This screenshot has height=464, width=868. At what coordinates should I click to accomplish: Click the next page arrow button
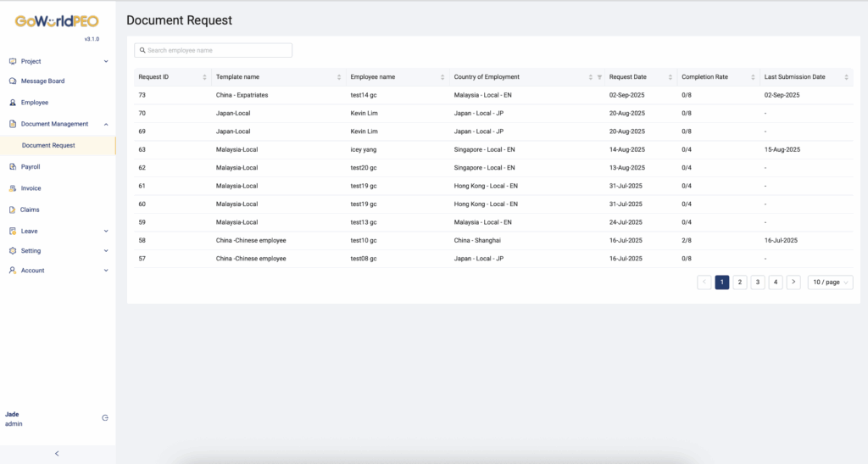pyautogui.click(x=793, y=282)
